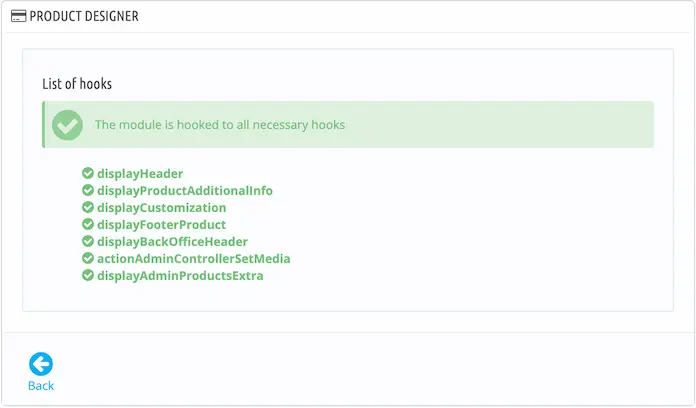Click the Back link text
Image resolution: width=696 pixels, height=408 pixels.
click(41, 385)
